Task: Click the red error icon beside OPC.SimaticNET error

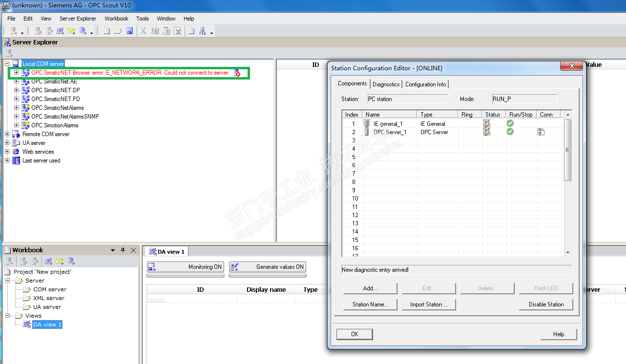Action: tap(237, 73)
